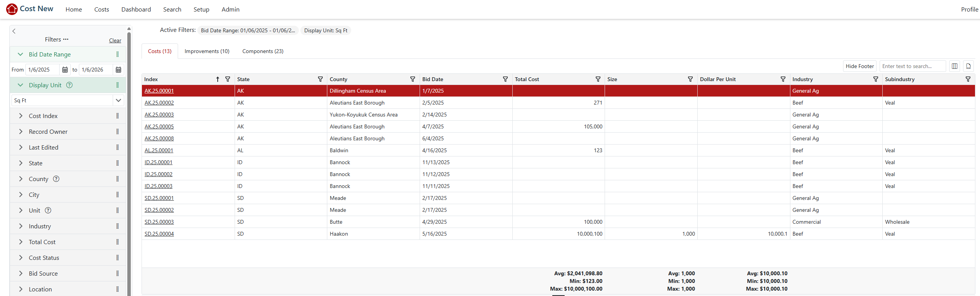Open the From date calendar picker
Screen dimensions: 980x296
[65, 70]
